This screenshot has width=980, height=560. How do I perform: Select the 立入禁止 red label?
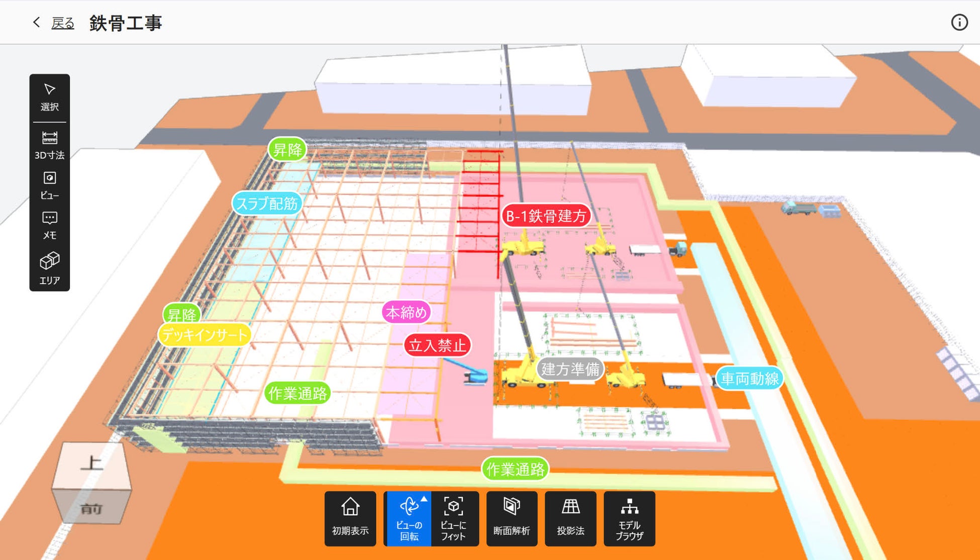click(437, 345)
